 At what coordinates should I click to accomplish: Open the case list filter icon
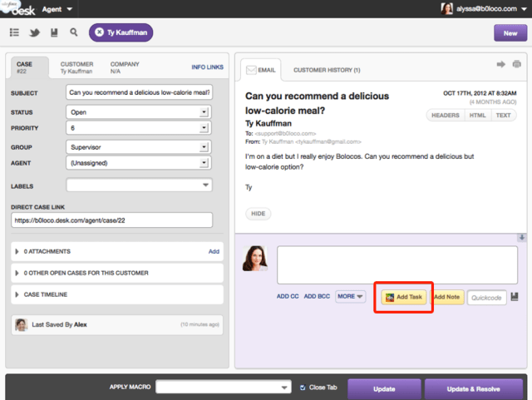(14, 32)
